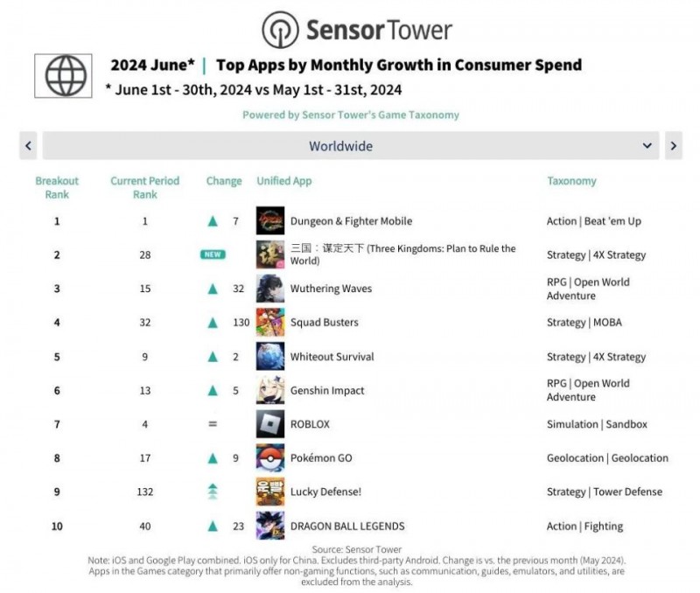Click the Whiteout Survival app icon
Viewport: 700px width, 593px height.
(269, 356)
